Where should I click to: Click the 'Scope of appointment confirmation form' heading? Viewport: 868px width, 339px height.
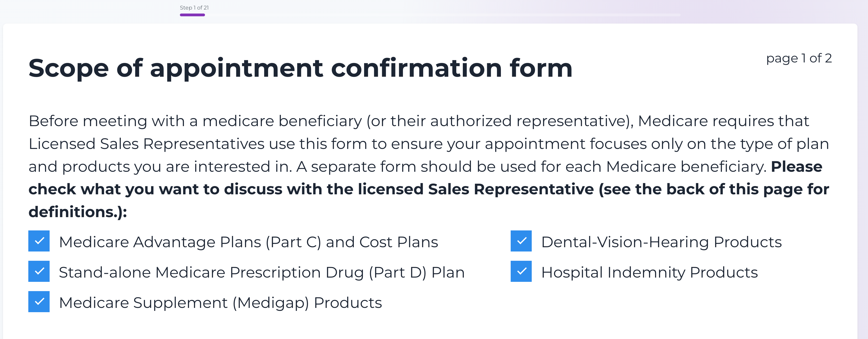pyautogui.click(x=300, y=68)
